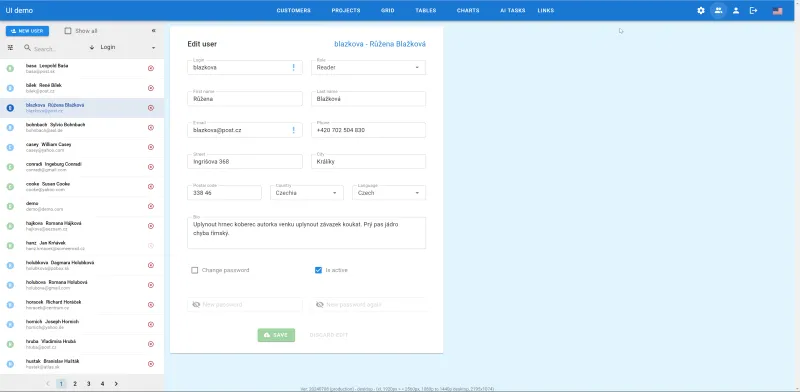Delete user hustak Branislav Hušták
800x392 pixels.
(151, 364)
